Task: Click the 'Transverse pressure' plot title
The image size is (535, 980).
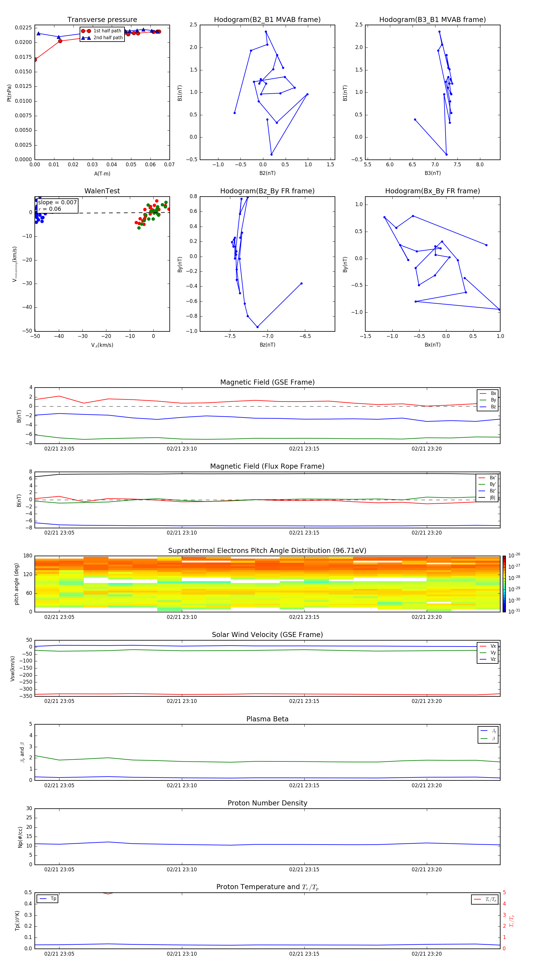Action: [x=102, y=19]
